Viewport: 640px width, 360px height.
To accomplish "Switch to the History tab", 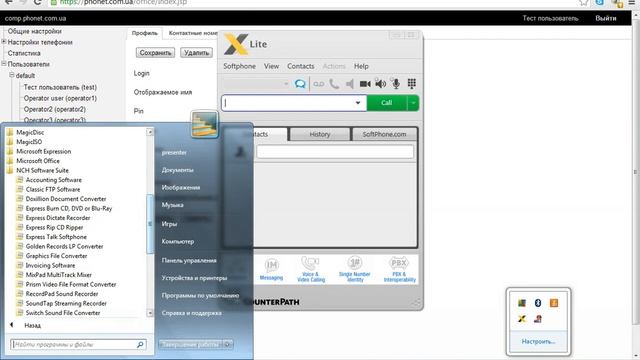I will click(x=320, y=134).
